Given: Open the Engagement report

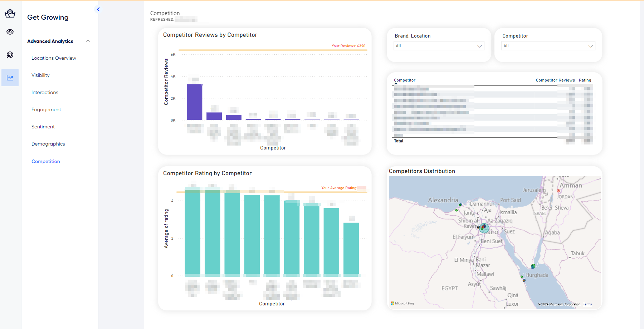Looking at the screenshot, I should [x=46, y=109].
